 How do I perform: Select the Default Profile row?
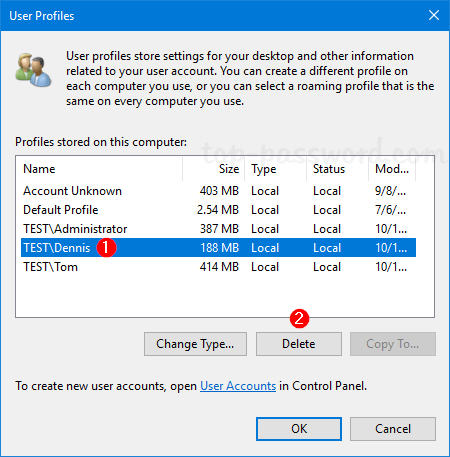[x=218, y=210]
